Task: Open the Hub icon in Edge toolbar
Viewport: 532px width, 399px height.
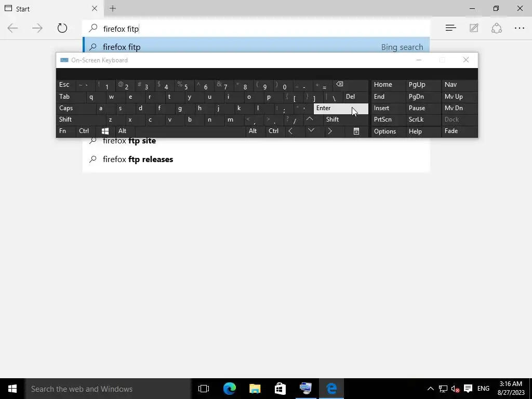Action: 450,28
